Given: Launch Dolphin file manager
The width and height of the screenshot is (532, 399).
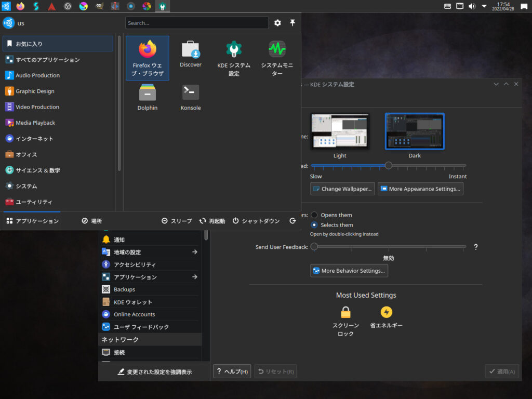Looking at the screenshot, I should 147,97.
